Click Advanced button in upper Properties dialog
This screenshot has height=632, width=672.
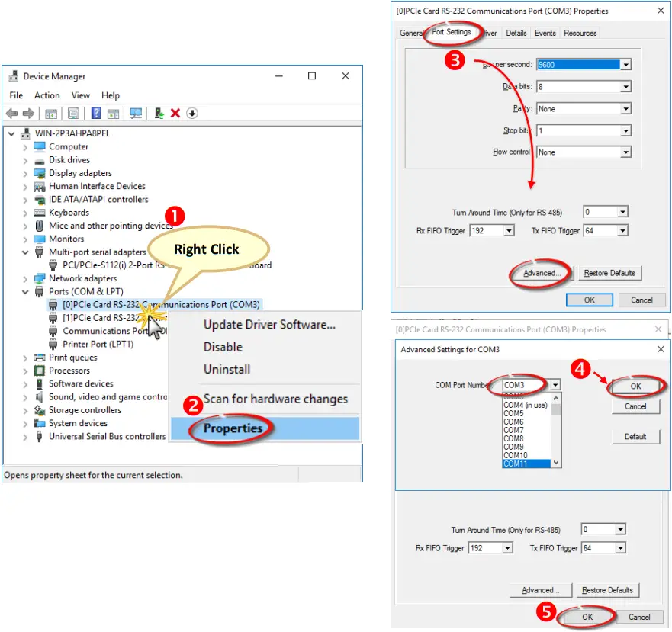[x=542, y=273]
